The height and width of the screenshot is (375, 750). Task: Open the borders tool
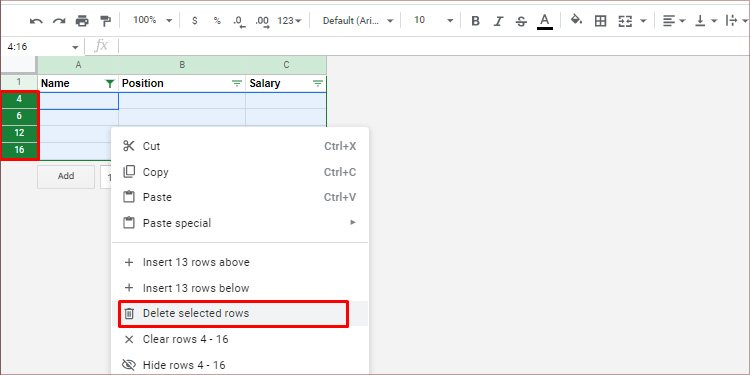tap(600, 21)
